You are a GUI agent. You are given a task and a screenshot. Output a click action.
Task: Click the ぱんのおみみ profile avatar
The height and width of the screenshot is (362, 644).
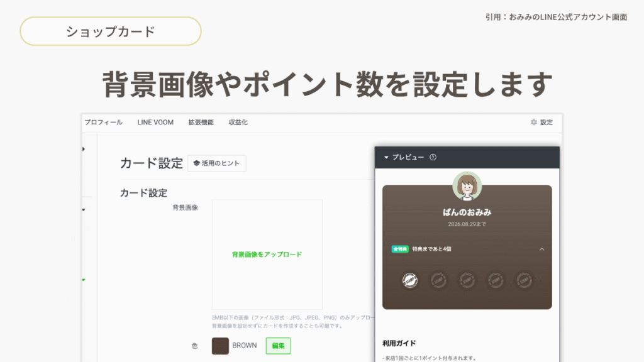467,186
